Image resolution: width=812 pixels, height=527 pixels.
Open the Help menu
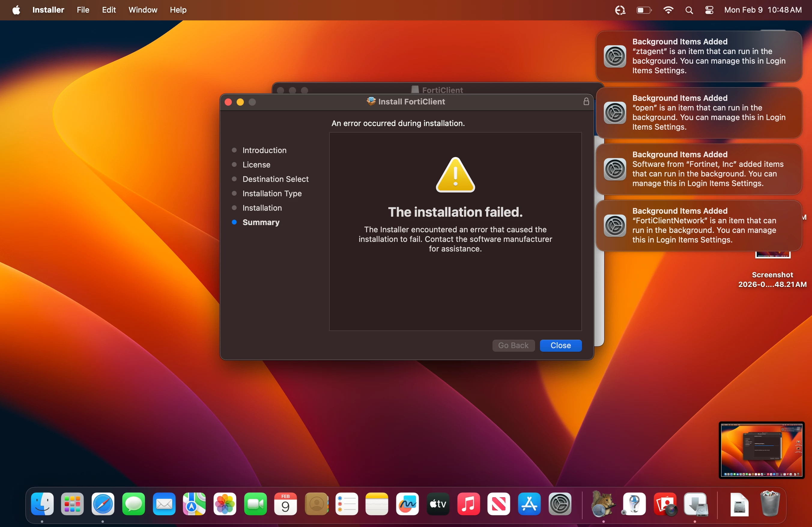pos(178,10)
